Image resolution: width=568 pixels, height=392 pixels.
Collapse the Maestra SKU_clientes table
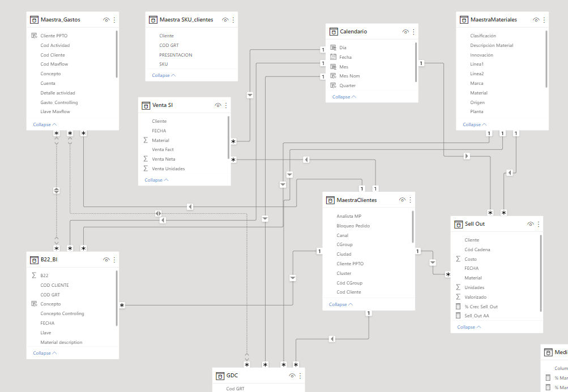(164, 75)
